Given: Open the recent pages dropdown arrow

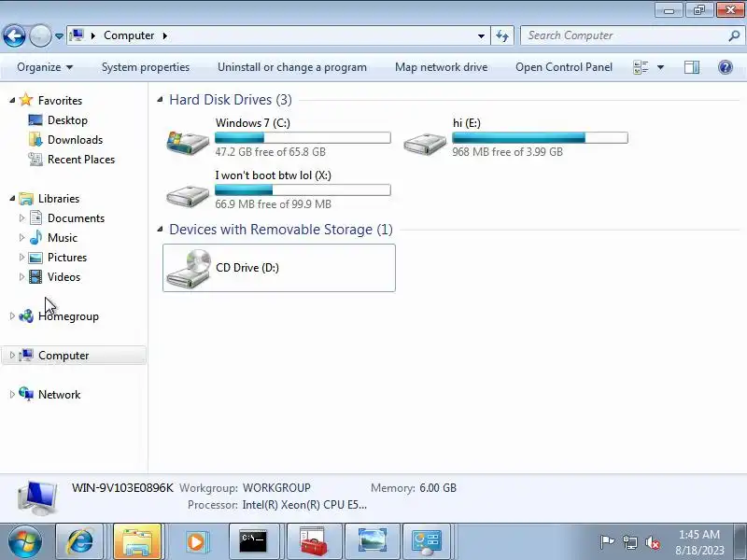Looking at the screenshot, I should coord(59,36).
